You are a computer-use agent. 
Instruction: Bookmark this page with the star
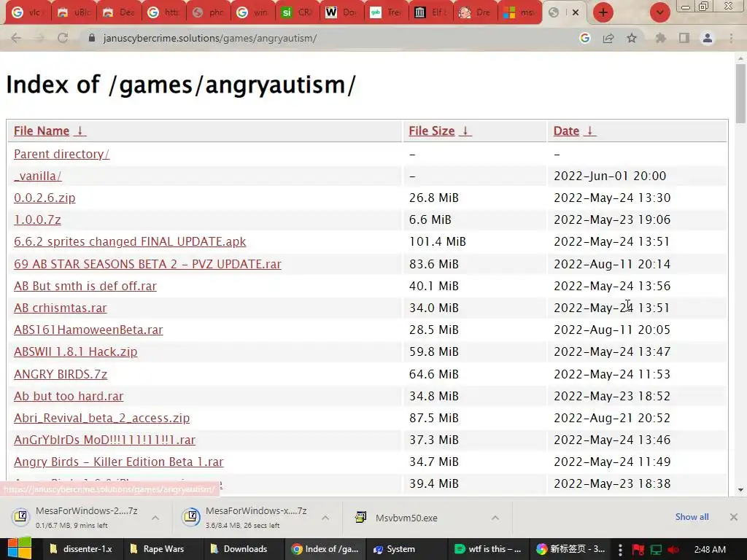click(632, 38)
